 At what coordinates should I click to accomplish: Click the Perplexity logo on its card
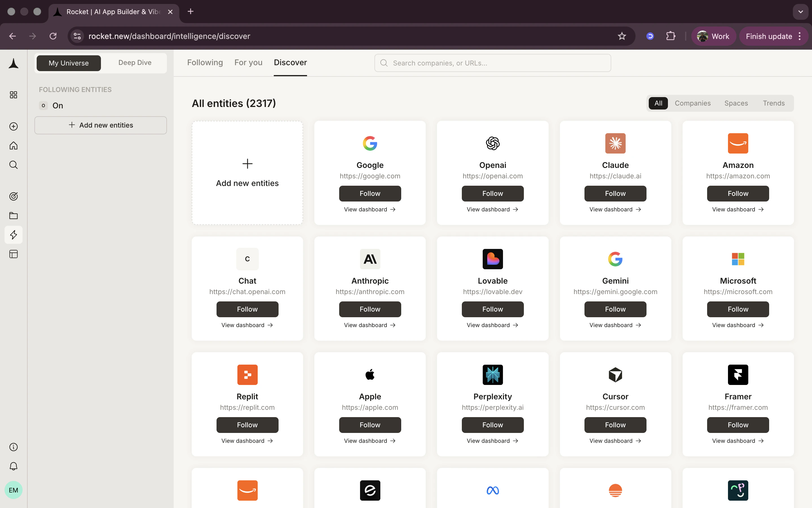[x=493, y=375]
